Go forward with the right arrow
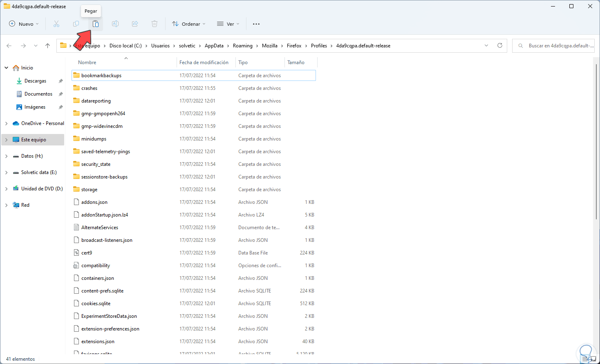Image resolution: width=600 pixels, height=364 pixels. click(23, 46)
